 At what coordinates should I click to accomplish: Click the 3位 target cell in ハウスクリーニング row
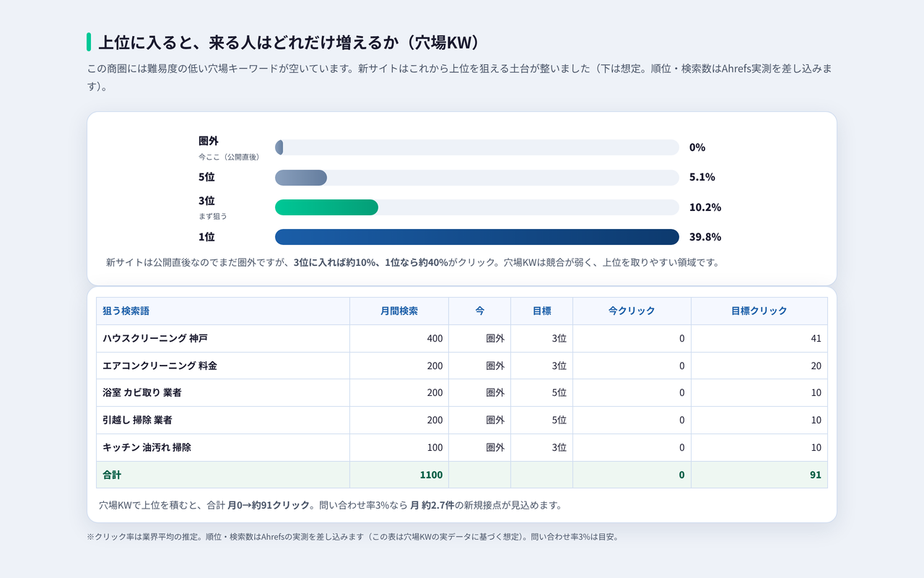[542, 339]
